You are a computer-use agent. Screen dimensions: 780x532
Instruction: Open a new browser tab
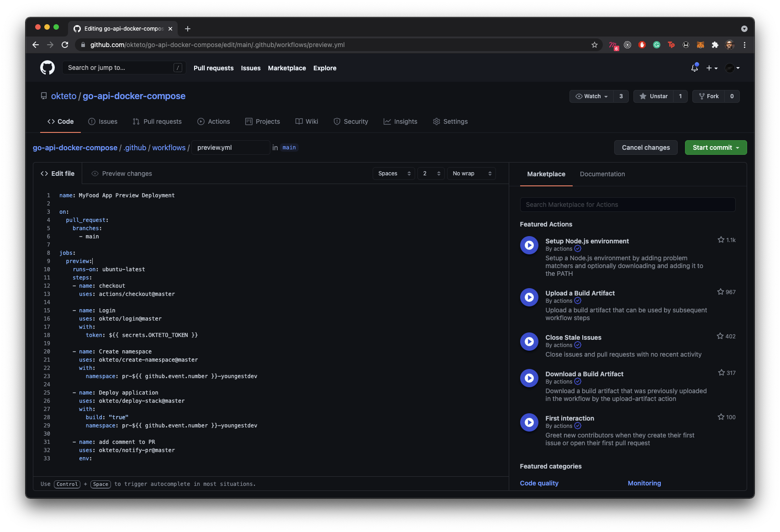click(188, 28)
